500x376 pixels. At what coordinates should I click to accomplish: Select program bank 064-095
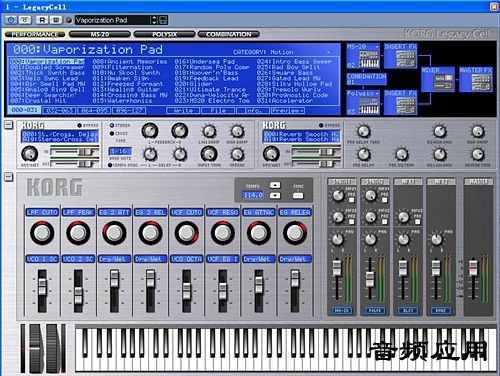pyautogui.click(x=94, y=110)
